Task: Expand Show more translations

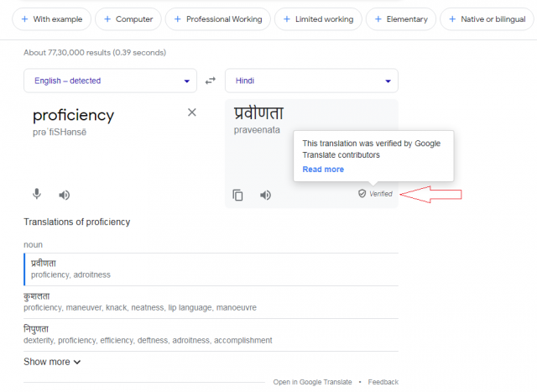Action: tap(52, 362)
